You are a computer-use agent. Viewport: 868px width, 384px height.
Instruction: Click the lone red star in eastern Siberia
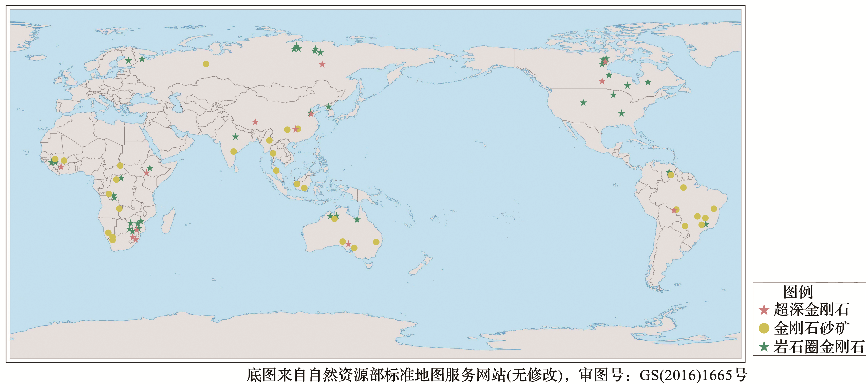[322, 64]
